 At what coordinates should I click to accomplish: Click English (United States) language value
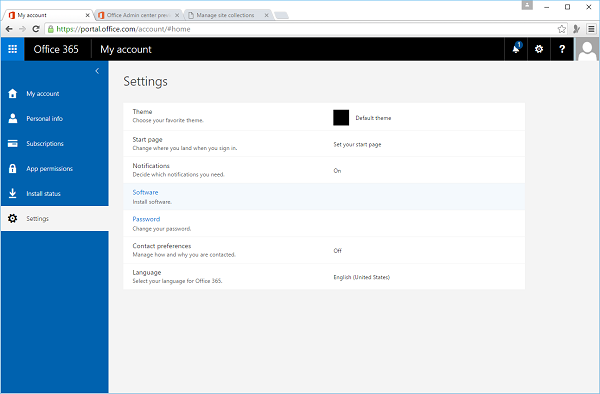click(x=361, y=277)
